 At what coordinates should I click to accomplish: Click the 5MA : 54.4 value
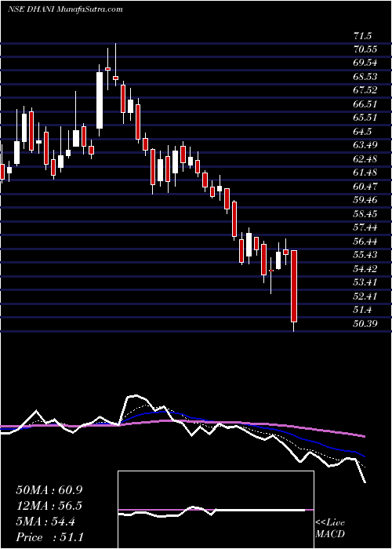[45, 522]
